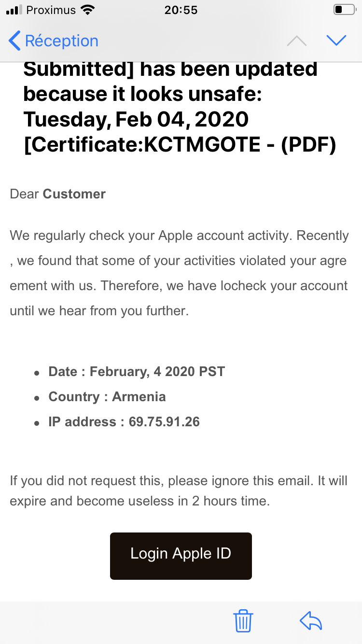
Task: Go to next message with down chevron
Action: tap(336, 41)
